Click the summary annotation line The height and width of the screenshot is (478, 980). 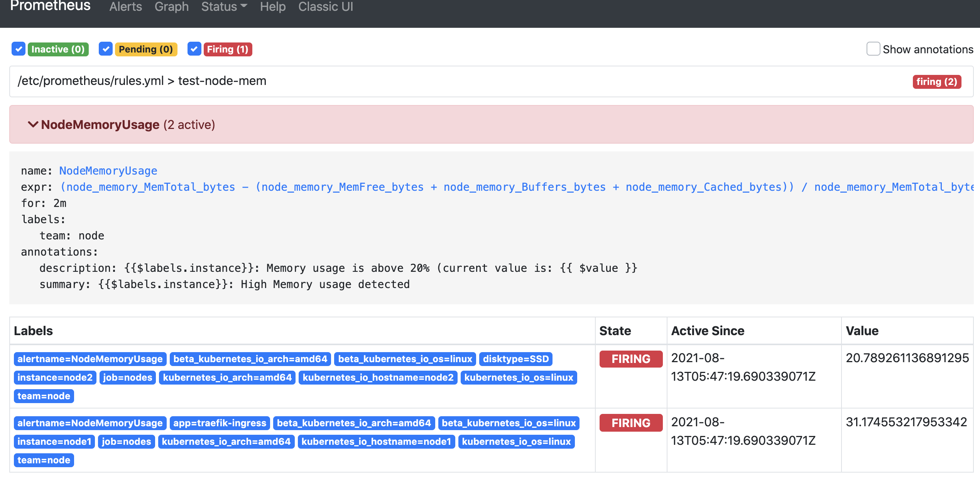225,284
